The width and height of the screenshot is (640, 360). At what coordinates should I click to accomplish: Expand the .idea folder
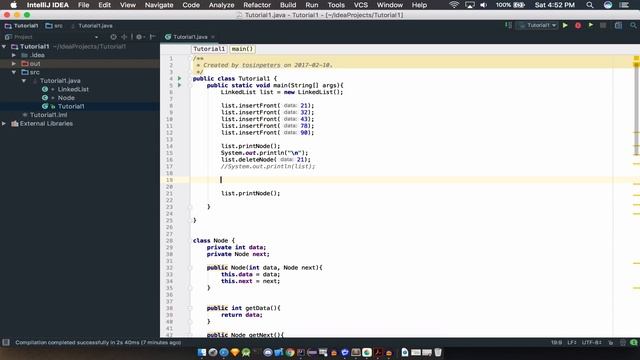pos(14,55)
